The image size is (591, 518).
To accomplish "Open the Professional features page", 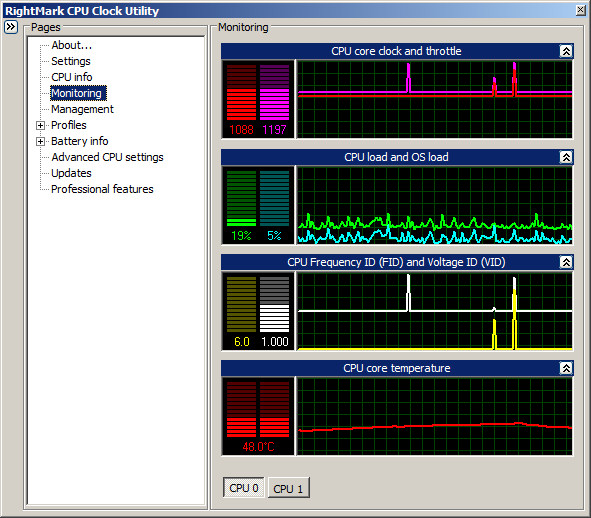I will pos(102,189).
